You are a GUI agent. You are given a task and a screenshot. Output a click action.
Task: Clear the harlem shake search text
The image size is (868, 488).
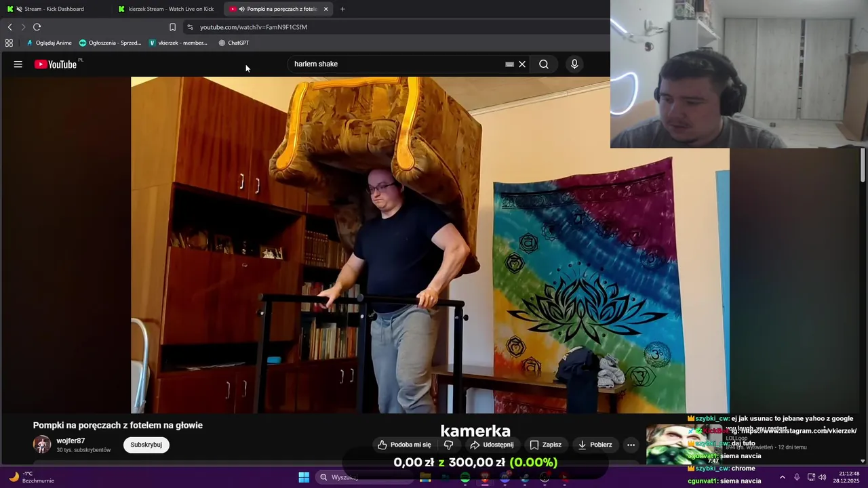pyautogui.click(x=522, y=64)
